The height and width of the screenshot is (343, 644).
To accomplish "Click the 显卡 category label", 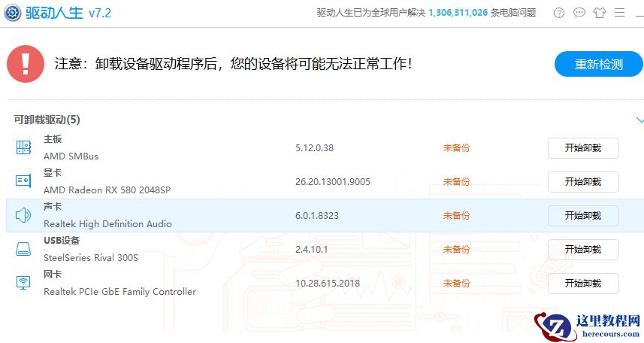I will point(53,173).
